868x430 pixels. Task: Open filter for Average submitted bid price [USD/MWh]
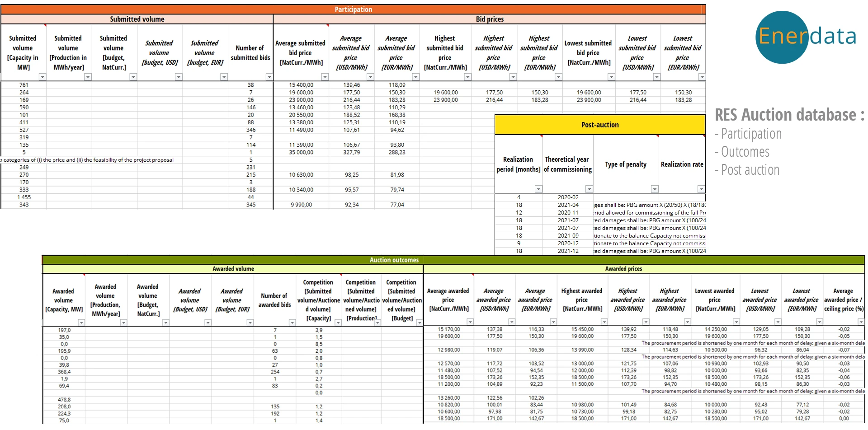tap(370, 77)
